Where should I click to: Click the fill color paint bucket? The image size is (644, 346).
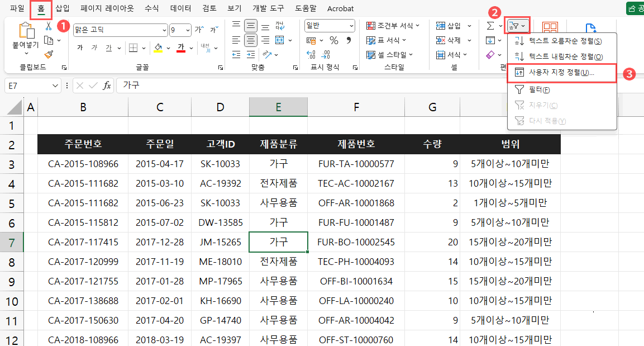(158, 48)
